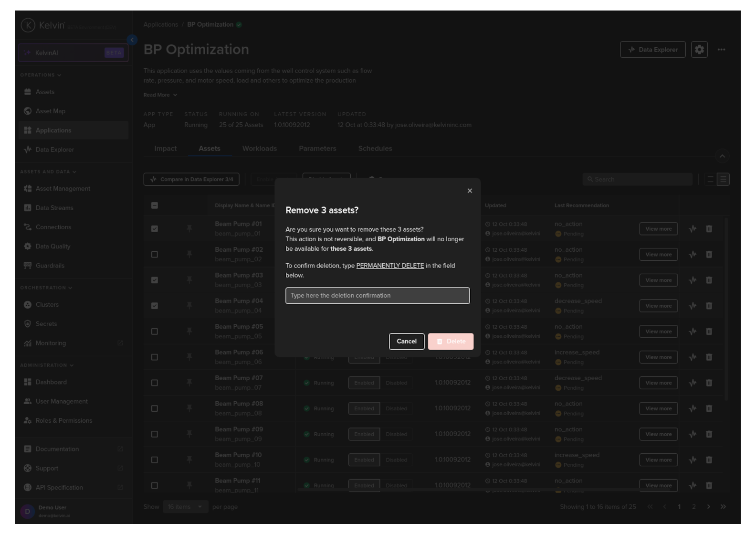
Task: Toggle the select-all header checkbox
Action: [155, 205]
